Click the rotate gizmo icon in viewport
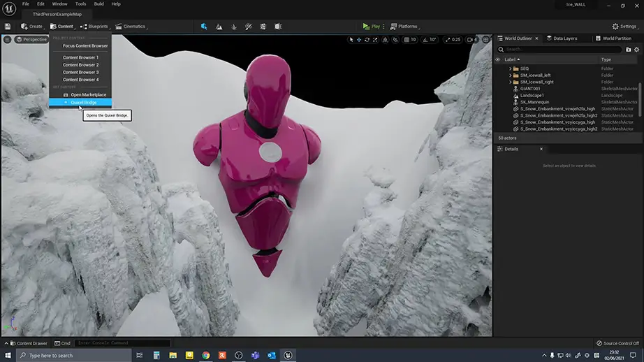Screen dimensions: 644x362 click(x=367, y=39)
